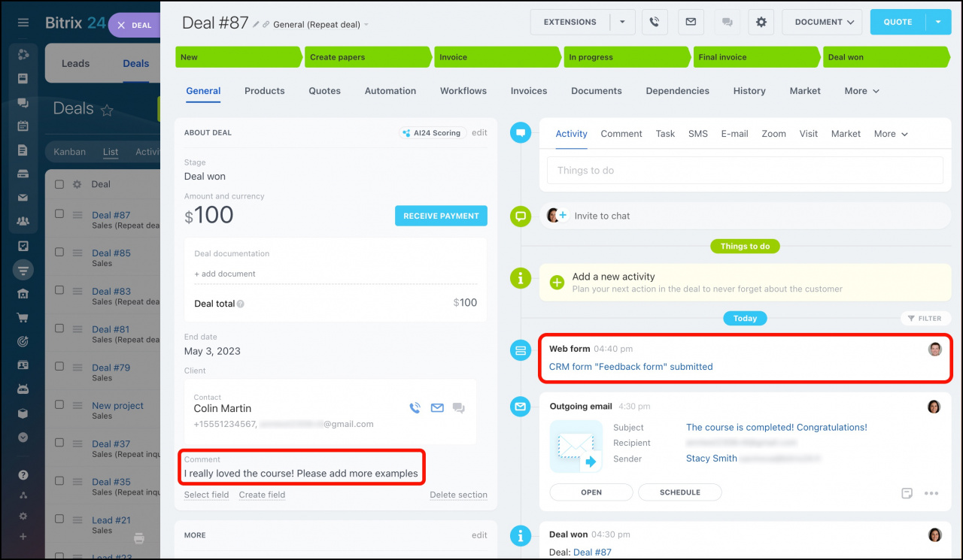The image size is (963, 560).
Task: Click the pencil icon next to Deal #87
Action: coord(256,24)
